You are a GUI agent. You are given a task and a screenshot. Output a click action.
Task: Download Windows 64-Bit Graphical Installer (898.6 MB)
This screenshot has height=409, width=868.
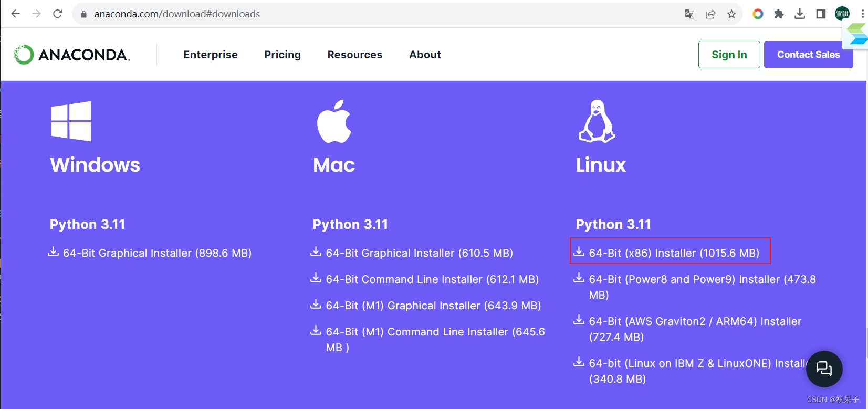click(157, 253)
